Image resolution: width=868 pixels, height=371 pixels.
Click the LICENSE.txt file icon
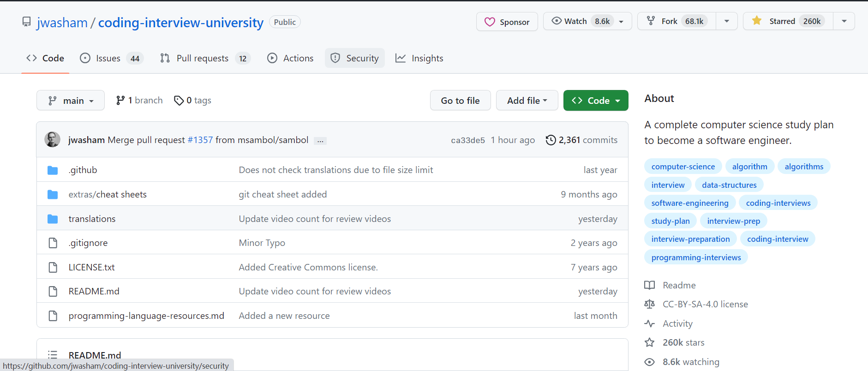click(53, 267)
